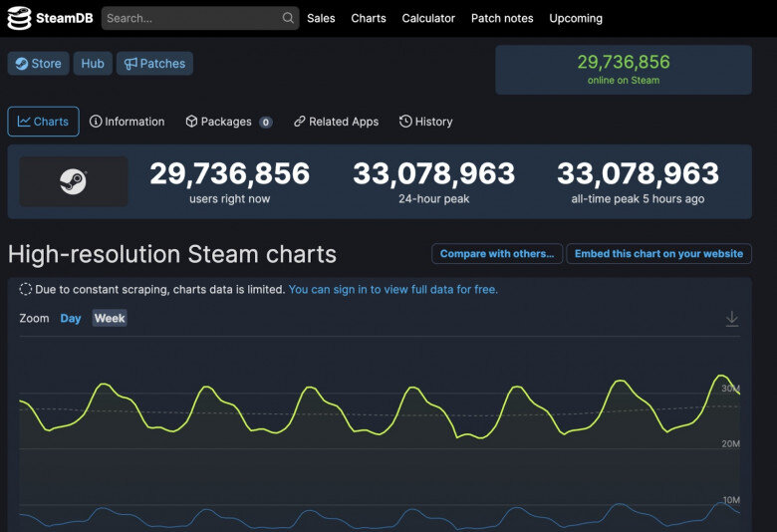777x532 pixels.
Task: Click the sign in to view full data link
Action: pyautogui.click(x=392, y=290)
